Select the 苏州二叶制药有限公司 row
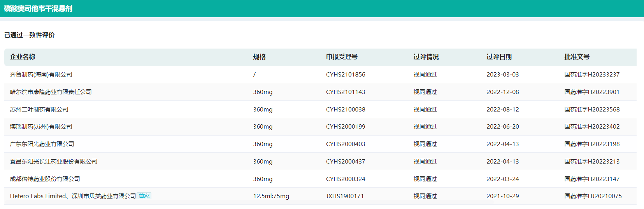Viewport: 644px width, 209px height. point(39,110)
